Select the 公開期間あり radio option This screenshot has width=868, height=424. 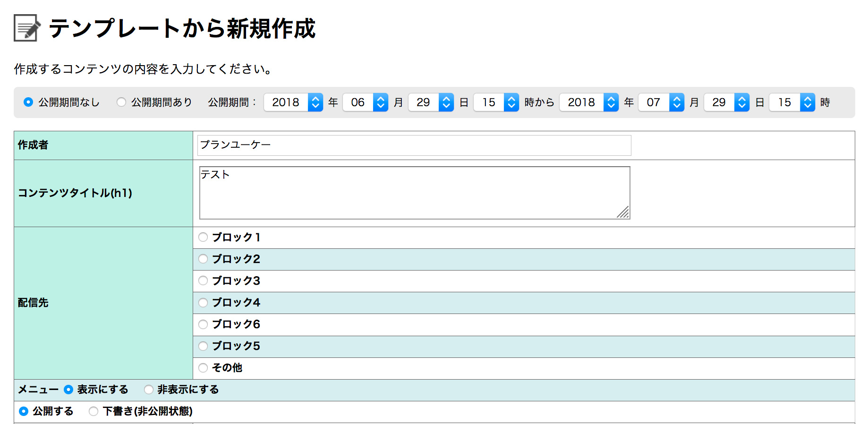pos(121,102)
